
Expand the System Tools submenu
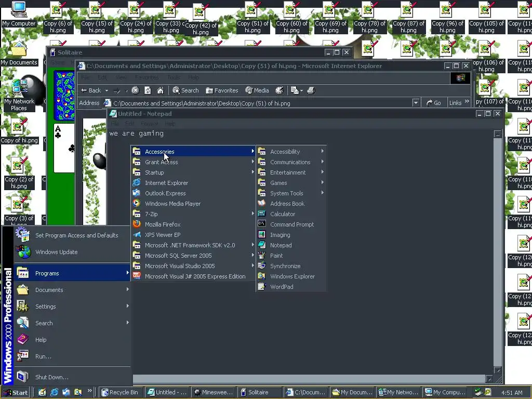point(291,193)
